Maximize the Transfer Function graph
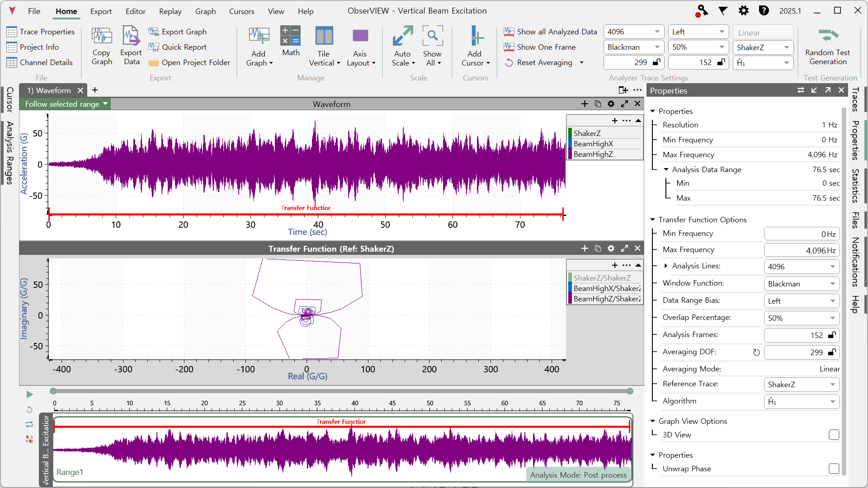This screenshot has height=488, width=868. (624, 249)
